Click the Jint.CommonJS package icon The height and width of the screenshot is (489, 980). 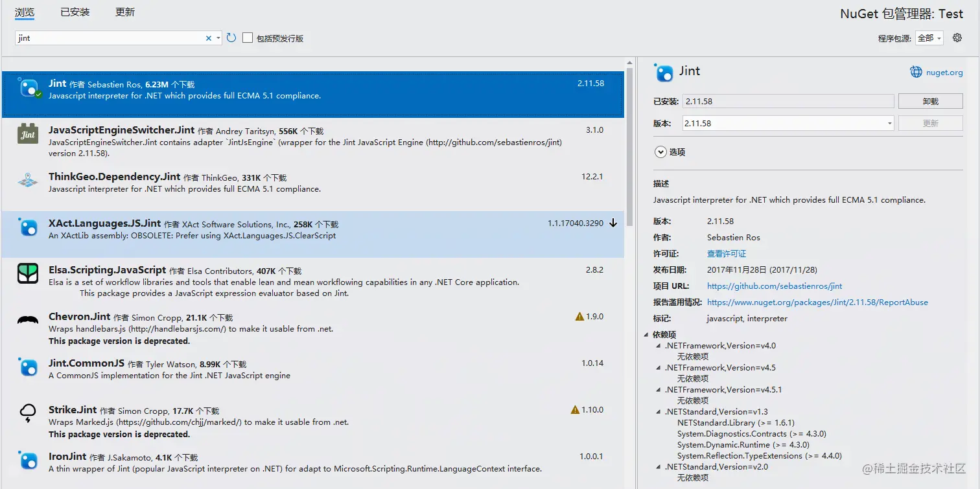(x=28, y=367)
